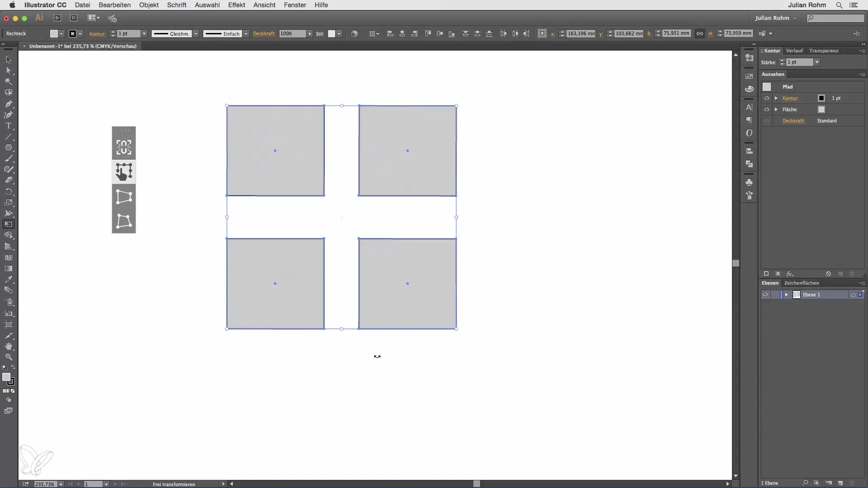Viewport: 868px width, 488px height.
Task: Click the X position input field
Action: pyautogui.click(x=581, y=33)
